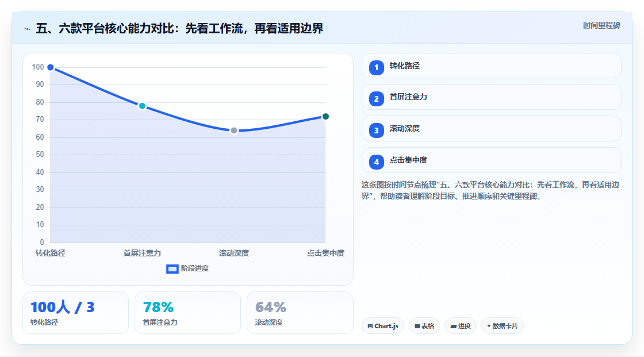The image size is (644, 357).
Task: Click the 滚动深度 label under 64%
Action: point(269,323)
